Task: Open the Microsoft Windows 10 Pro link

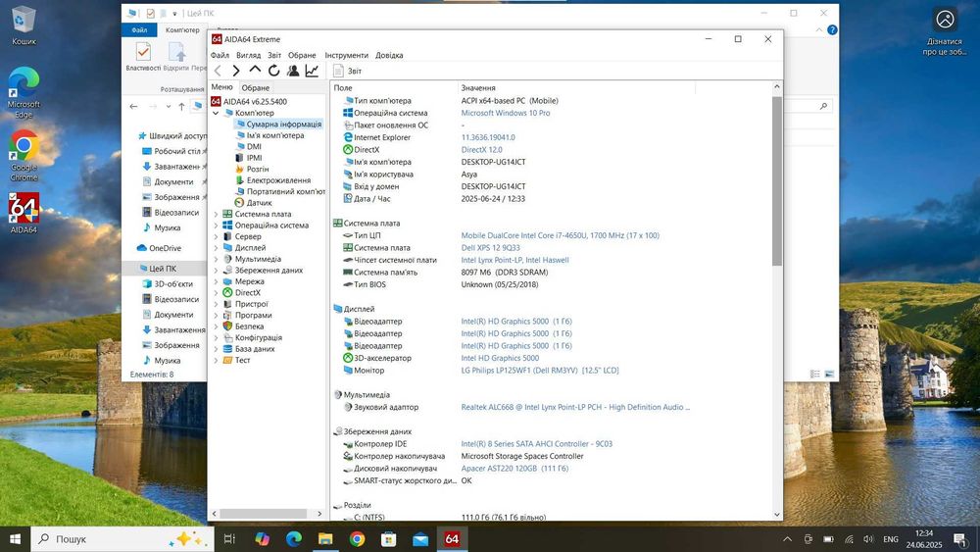Action: 506,113
